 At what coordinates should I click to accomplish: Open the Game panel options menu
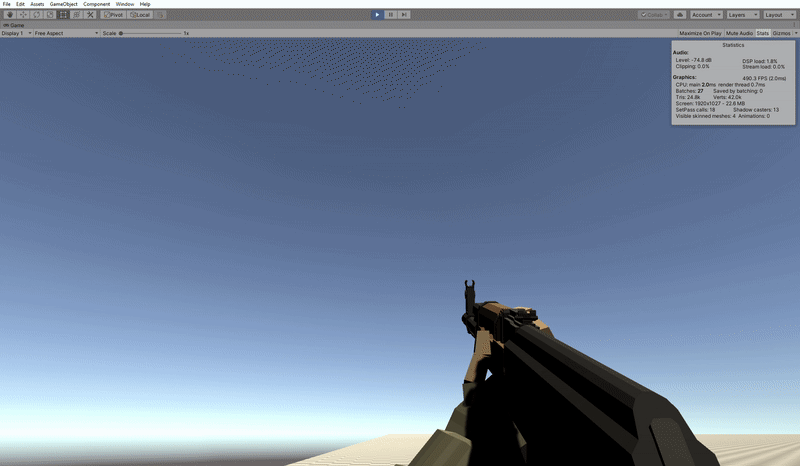pos(794,24)
